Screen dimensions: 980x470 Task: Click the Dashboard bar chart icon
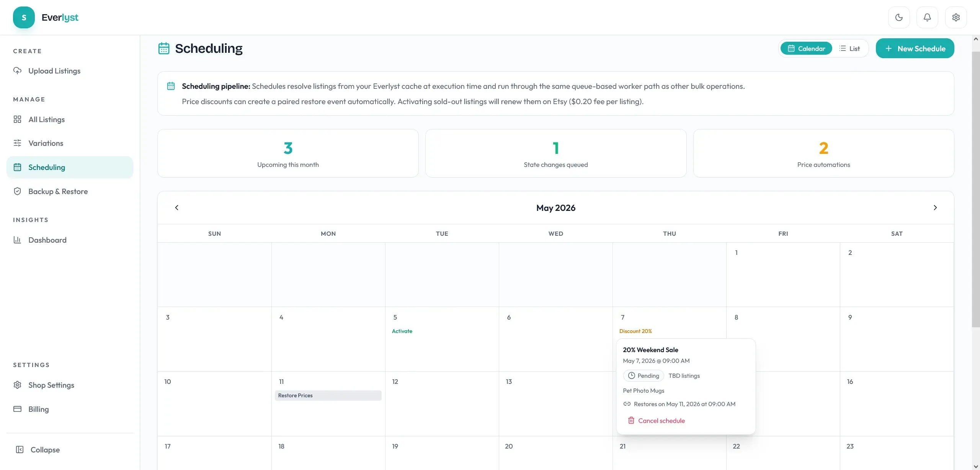click(x=17, y=240)
